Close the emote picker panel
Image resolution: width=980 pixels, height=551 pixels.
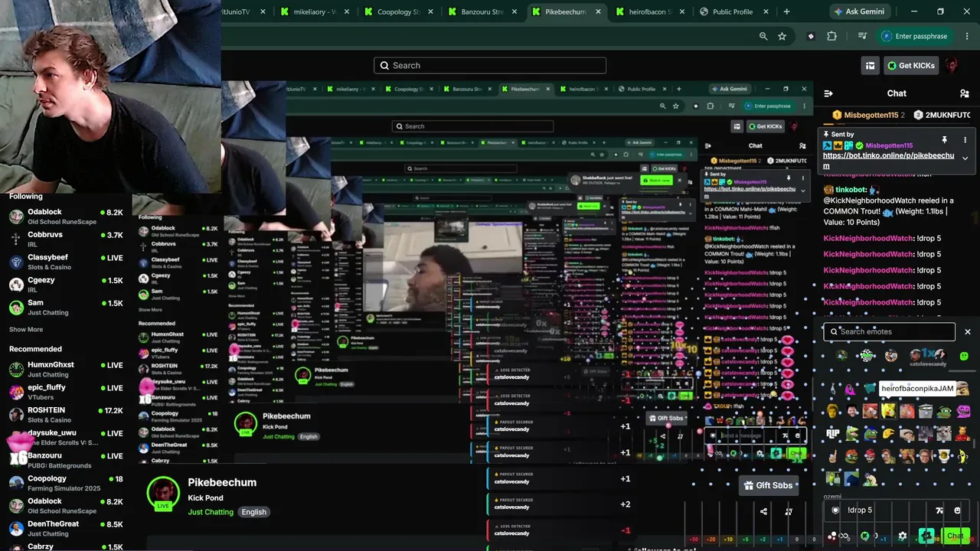tap(968, 331)
